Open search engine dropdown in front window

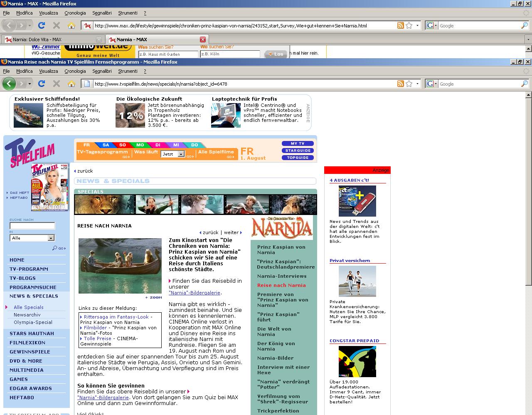(x=435, y=84)
